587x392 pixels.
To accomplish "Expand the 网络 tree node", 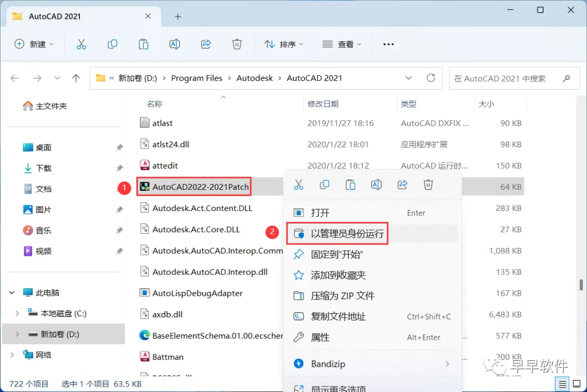I will coord(12,355).
